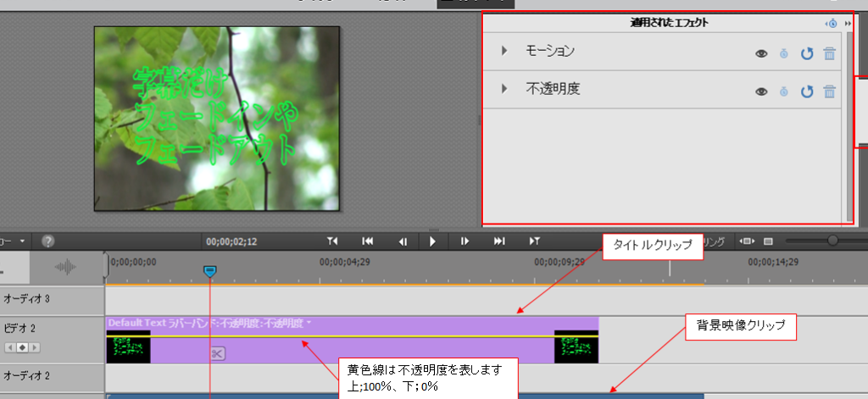Show keyframe controls with panel stopwatch icon

click(x=832, y=24)
